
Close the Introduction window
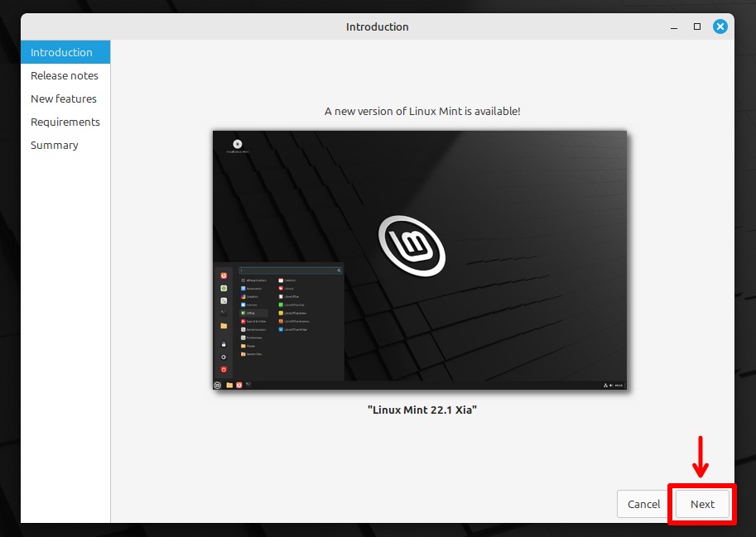click(x=720, y=26)
